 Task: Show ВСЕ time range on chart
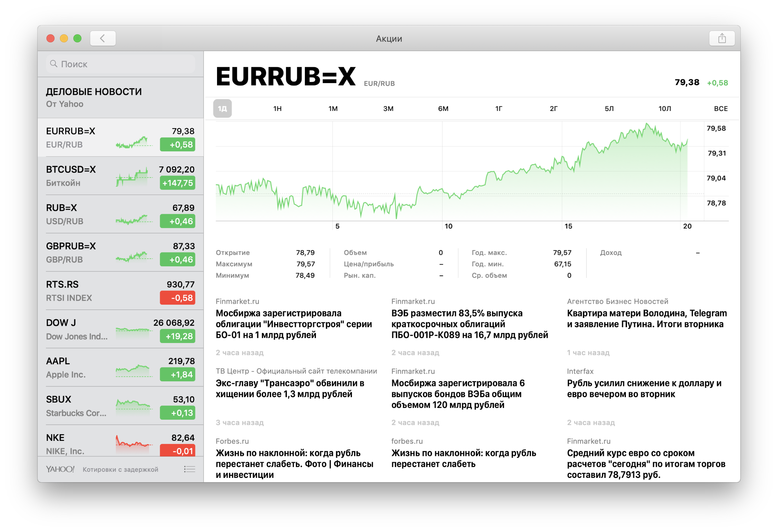pos(720,109)
